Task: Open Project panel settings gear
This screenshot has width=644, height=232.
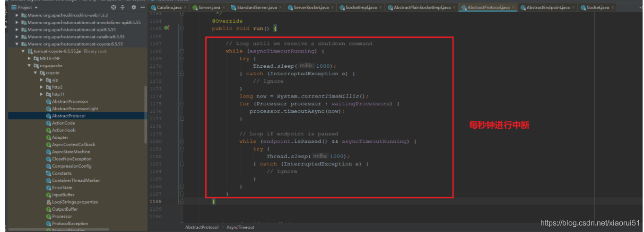Action: 134,8
